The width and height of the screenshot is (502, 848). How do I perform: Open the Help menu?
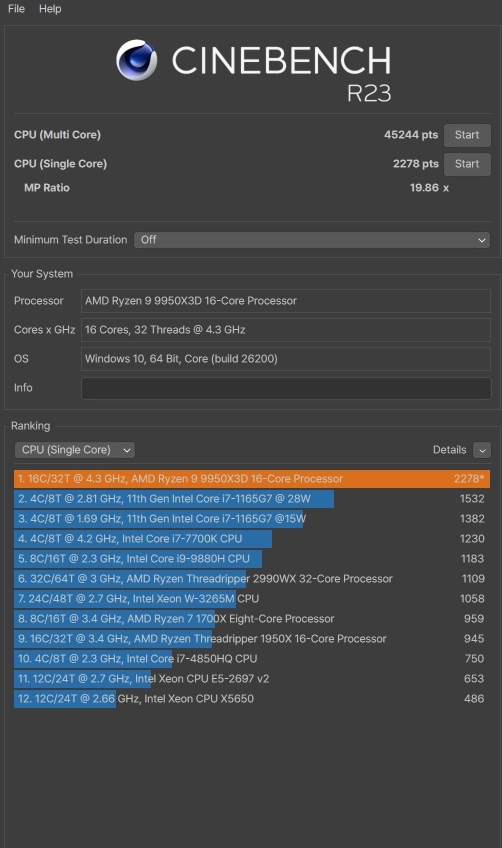pos(50,9)
